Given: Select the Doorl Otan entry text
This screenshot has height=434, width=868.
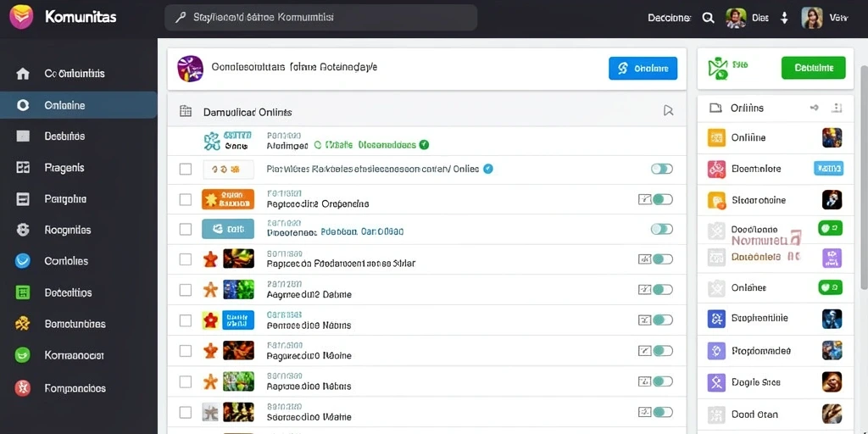Looking at the screenshot, I should (754, 414).
